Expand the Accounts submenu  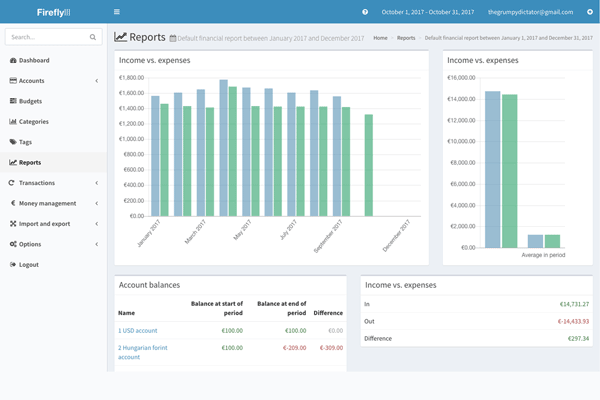pyautogui.click(x=31, y=80)
